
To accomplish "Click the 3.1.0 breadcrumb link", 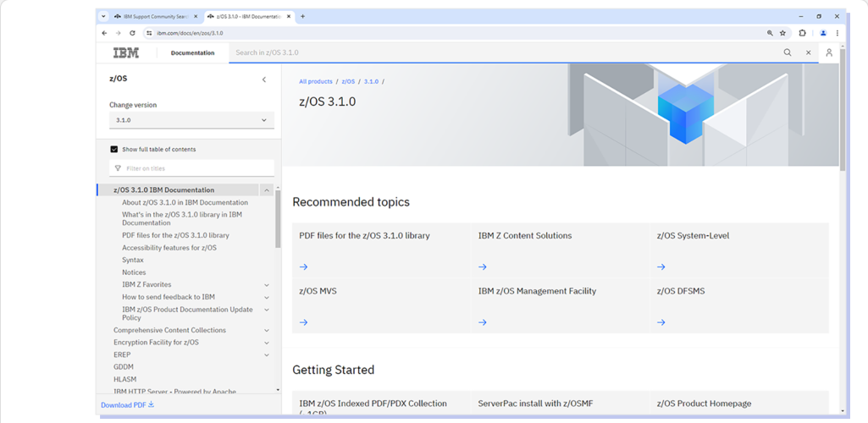I will 372,81.
